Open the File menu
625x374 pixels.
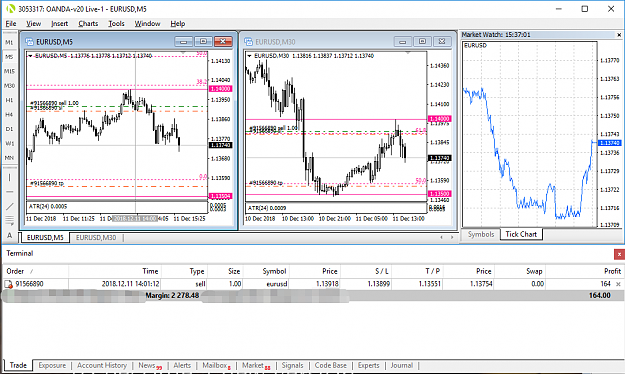pos(11,24)
